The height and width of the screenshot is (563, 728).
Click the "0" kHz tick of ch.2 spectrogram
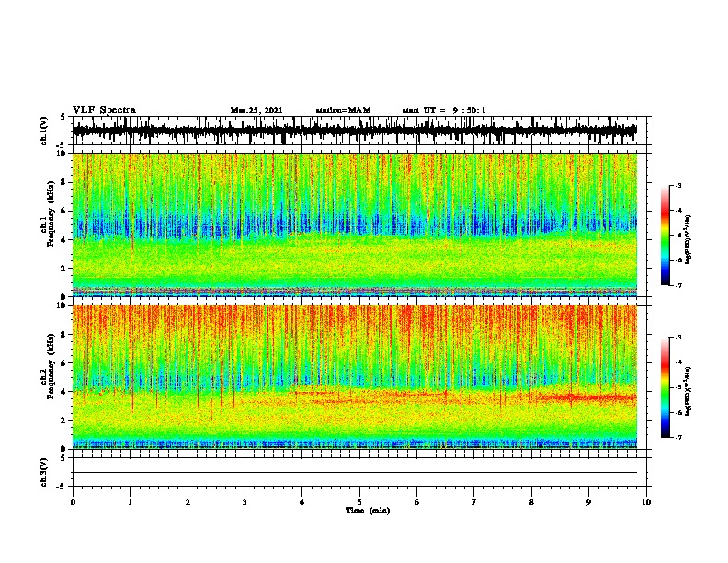point(65,449)
